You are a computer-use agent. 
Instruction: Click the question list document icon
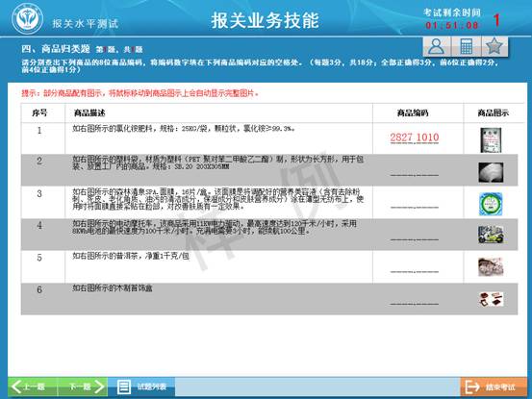coord(124,387)
